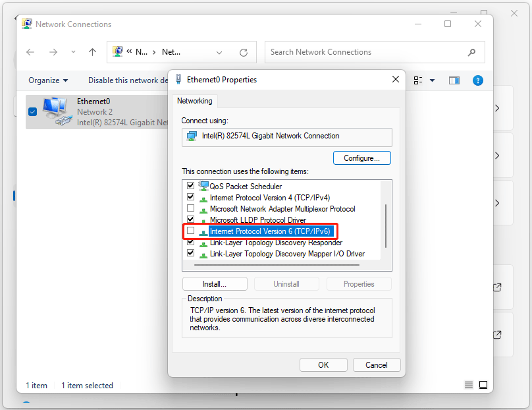Open the recent locations chevron beside Forward arrow

pyautogui.click(x=73, y=52)
